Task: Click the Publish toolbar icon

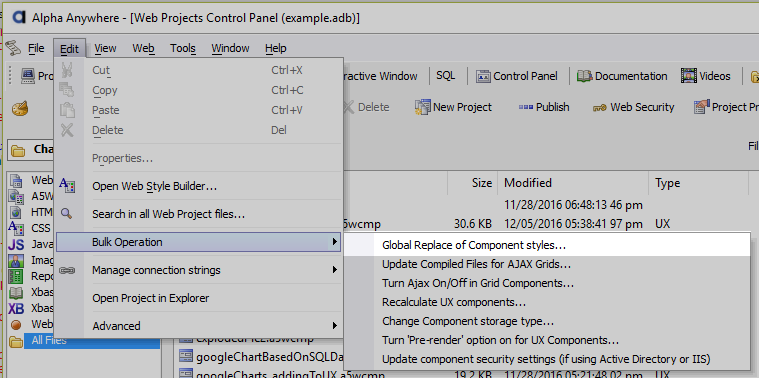Action: (526, 107)
